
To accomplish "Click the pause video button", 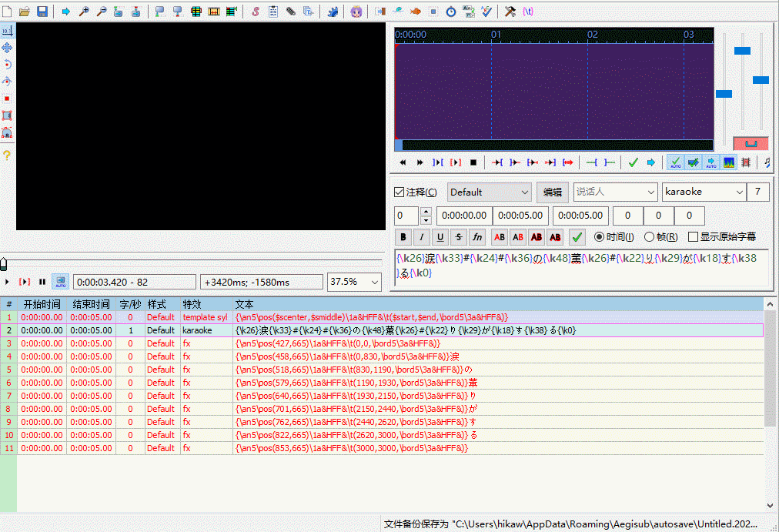I will coord(42,283).
